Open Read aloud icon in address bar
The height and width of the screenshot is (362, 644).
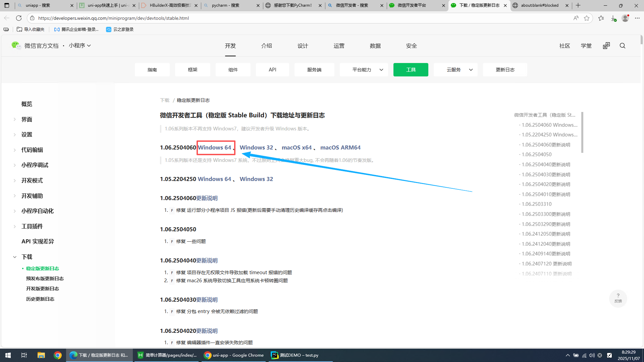coord(576,18)
